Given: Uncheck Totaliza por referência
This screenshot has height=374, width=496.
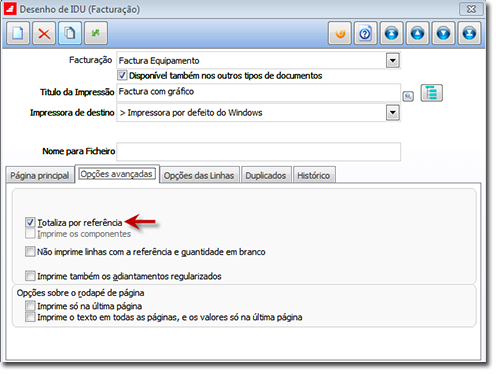Looking at the screenshot, I should click(30, 222).
